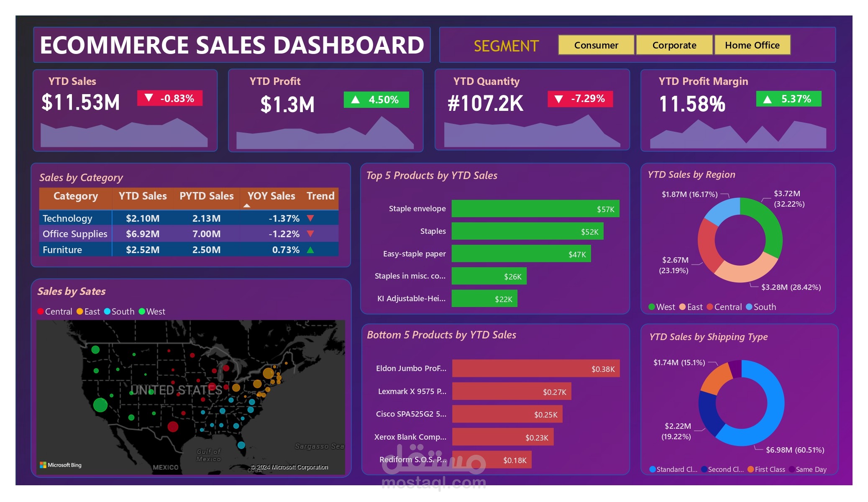Select the Corporate segment slicer button
The image size is (868, 502).
click(x=674, y=45)
